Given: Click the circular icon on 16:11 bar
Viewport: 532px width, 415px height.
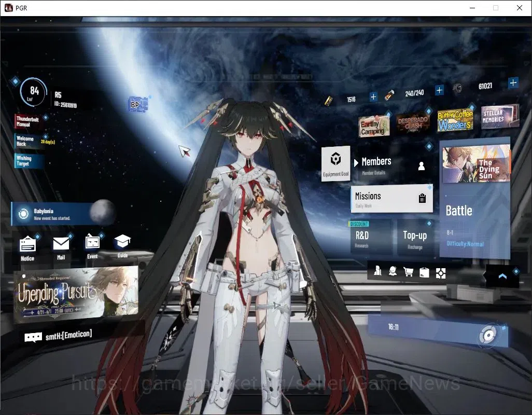Looking at the screenshot, I should pyautogui.click(x=488, y=335).
